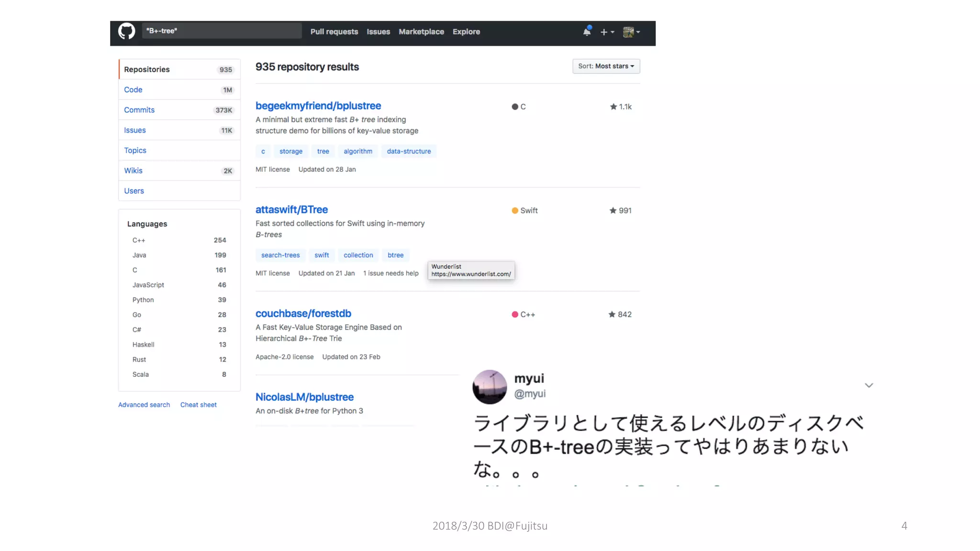980x551 pixels.
Task: Open the begeekmyfriend/bplustree repository link
Action: pyautogui.click(x=318, y=106)
